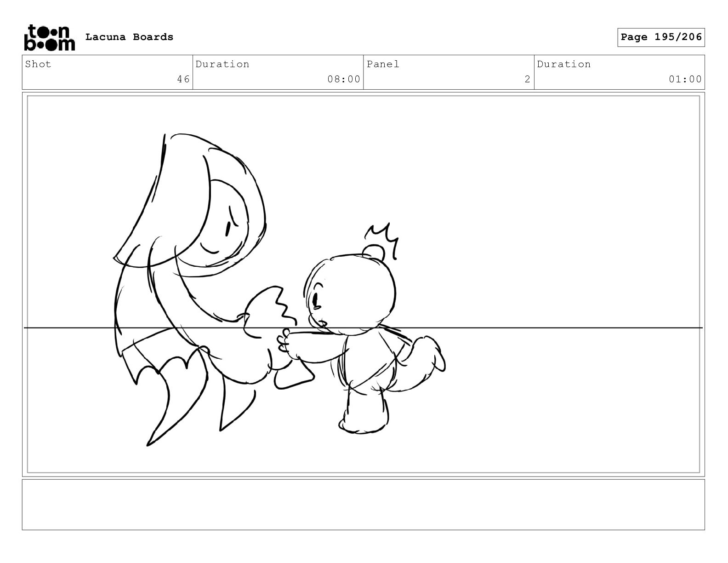The height and width of the screenshot is (563, 728).
Task: Click the Toon Boom logo
Action: pos(49,37)
